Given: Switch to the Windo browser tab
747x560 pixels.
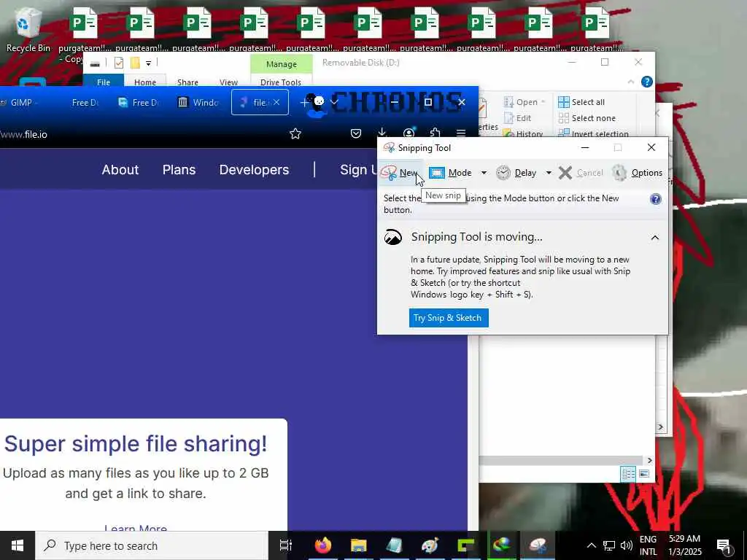Looking at the screenshot, I should point(198,102).
